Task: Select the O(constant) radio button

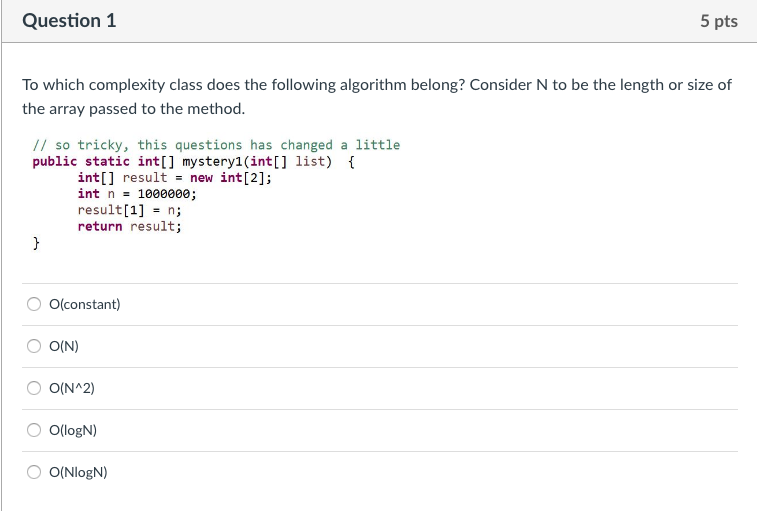Action: pyautogui.click(x=34, y=304)
